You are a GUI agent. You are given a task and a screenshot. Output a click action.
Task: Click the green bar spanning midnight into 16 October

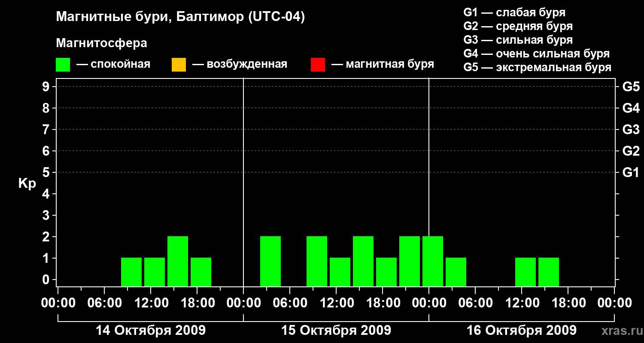433,261
